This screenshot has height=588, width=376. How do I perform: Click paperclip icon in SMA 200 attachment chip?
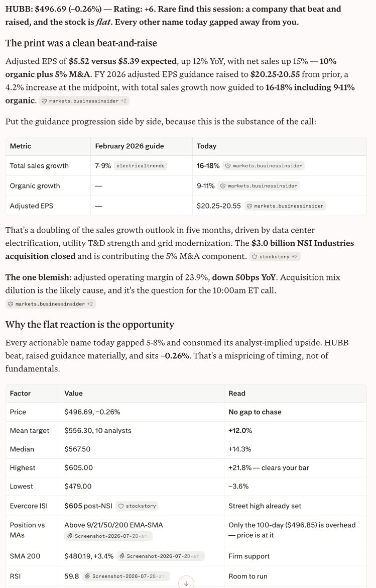[x=121, y=556]
